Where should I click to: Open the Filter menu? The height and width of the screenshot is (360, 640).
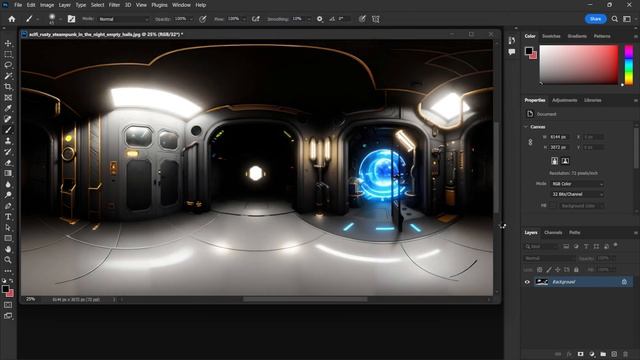click(114, 5)
